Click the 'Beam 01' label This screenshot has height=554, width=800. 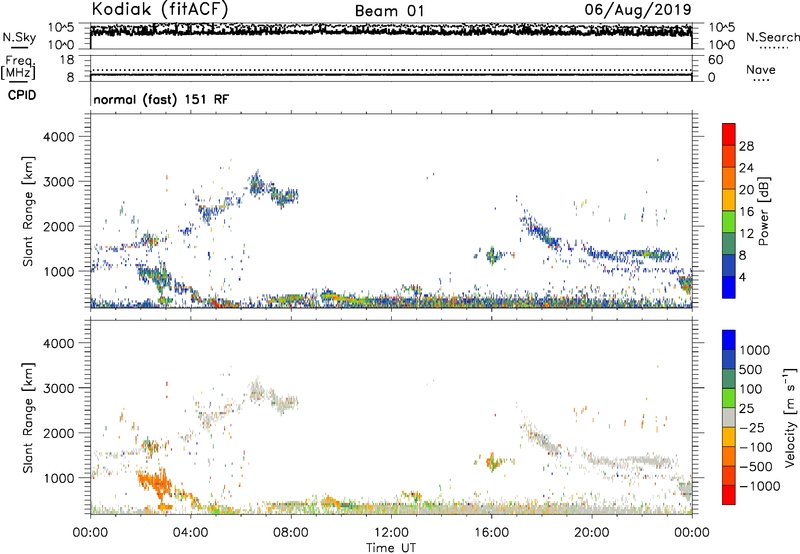point(389,11)
